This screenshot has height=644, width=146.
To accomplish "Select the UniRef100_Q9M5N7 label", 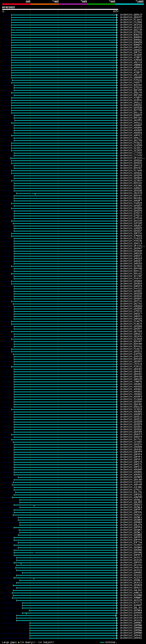I will (x=131, y=623).
